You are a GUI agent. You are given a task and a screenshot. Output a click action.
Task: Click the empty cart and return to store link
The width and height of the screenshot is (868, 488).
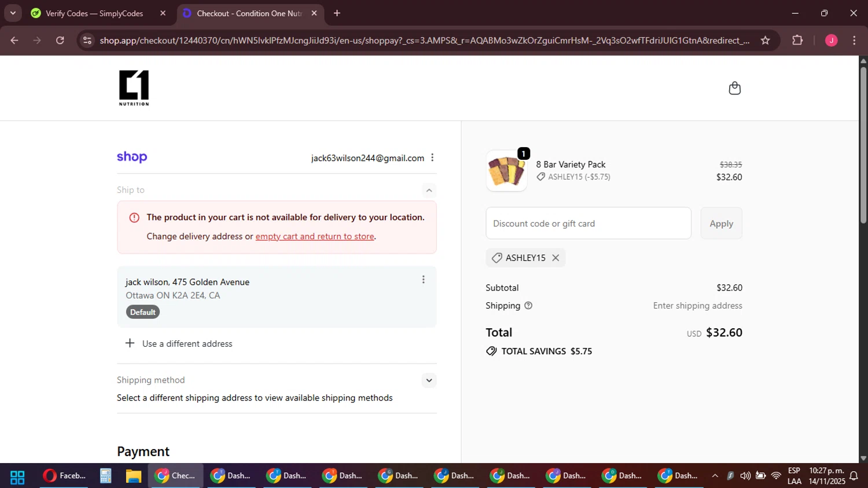click(x=315, y=236)
